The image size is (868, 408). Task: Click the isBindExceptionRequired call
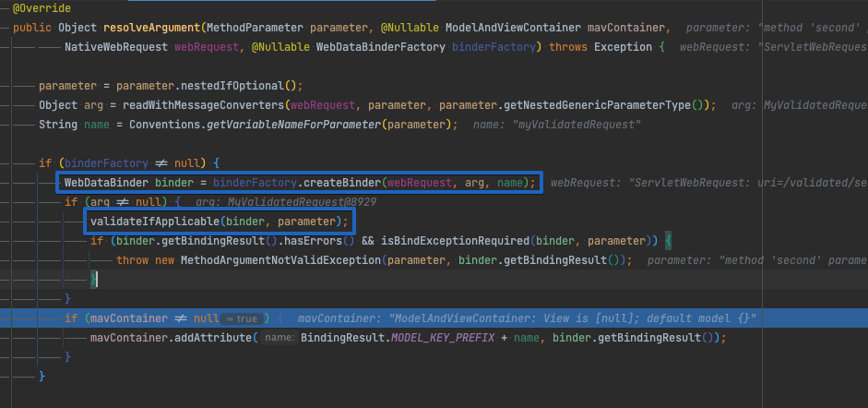[x=455, y=241]
